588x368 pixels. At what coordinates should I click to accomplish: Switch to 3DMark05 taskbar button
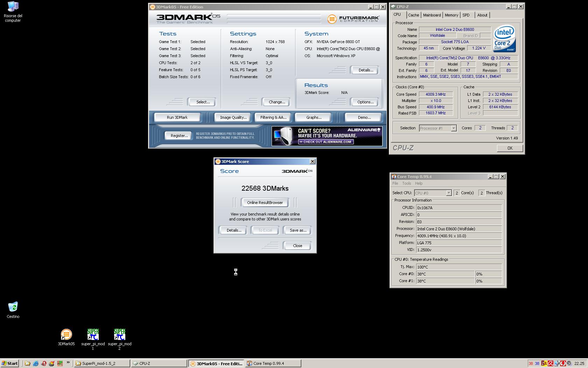tap(216, 363)
